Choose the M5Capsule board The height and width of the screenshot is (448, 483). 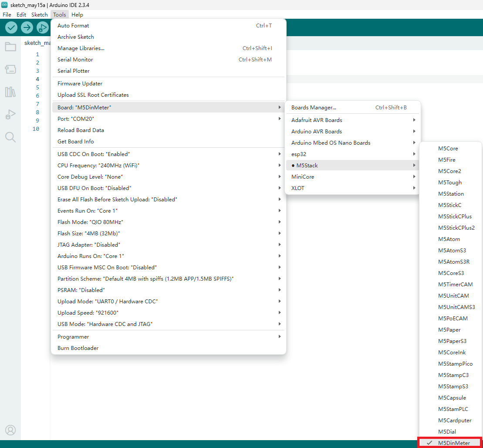click(x=450, y=398)
